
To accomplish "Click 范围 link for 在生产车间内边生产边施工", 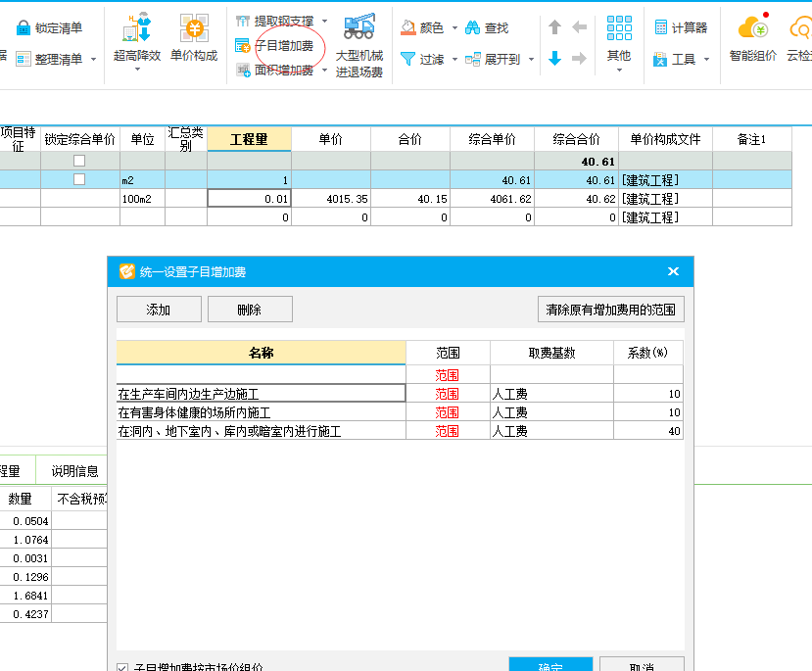I will click(448, 394).
